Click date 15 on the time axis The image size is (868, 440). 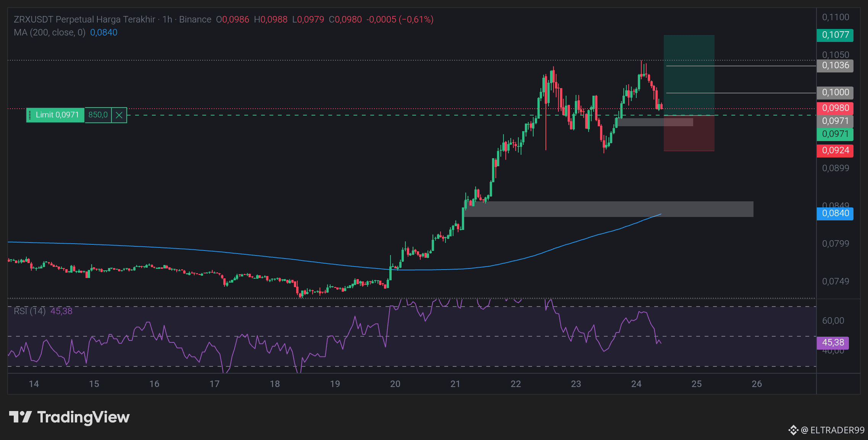click(94, 384)
